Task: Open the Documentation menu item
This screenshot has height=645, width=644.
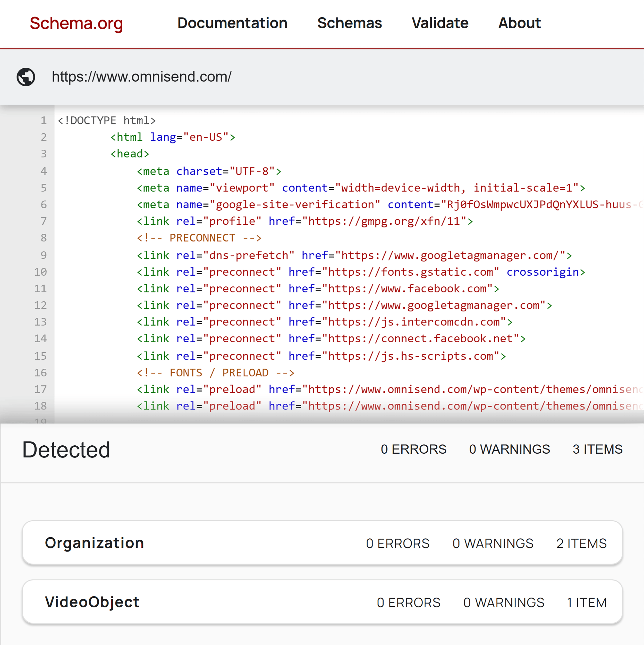Action: [233, 23]
